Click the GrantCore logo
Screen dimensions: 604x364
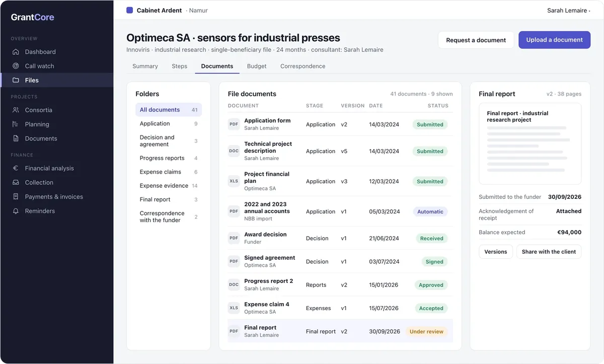33,17
